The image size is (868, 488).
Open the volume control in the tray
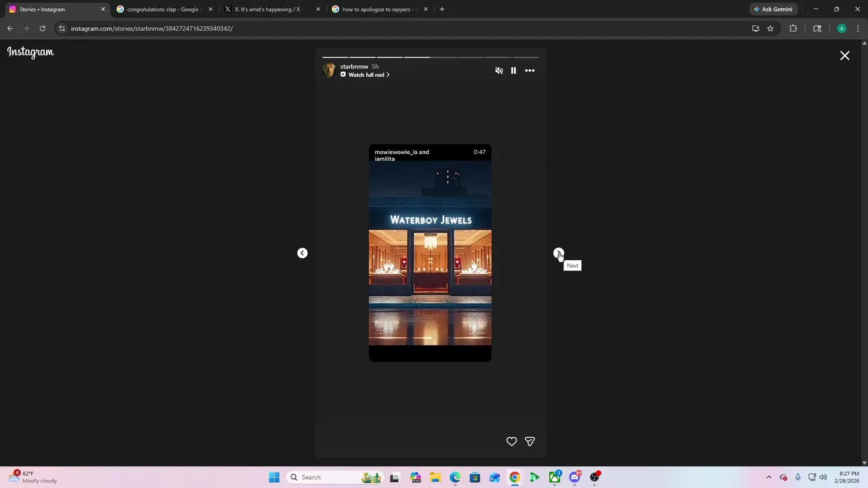(x=823, y=477)
